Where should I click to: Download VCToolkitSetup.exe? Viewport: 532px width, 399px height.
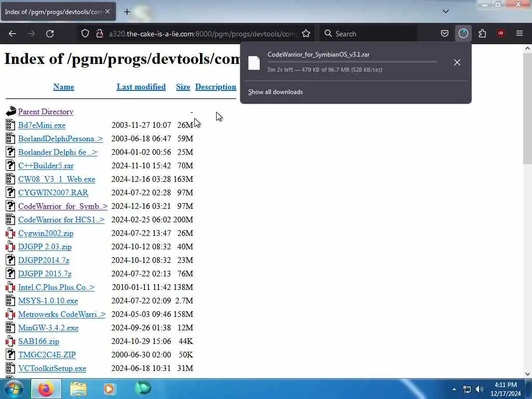pyautogui.click(x=52, y=368)
